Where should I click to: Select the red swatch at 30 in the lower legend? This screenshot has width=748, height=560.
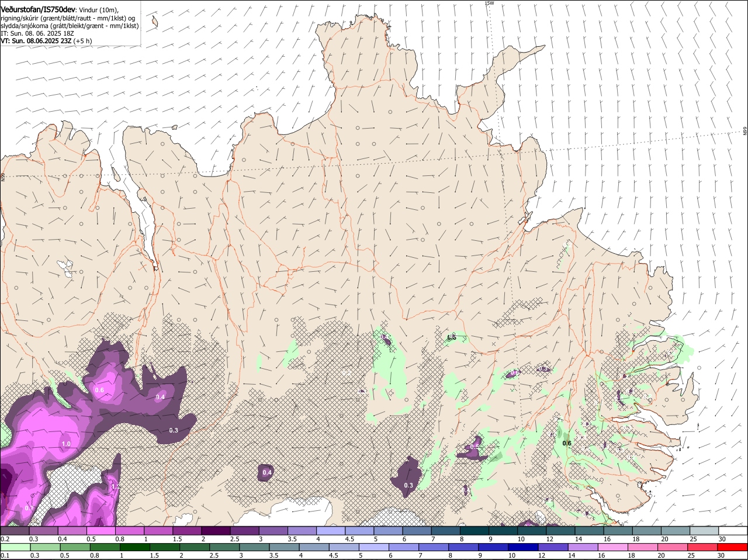click(x=733, y=547)
